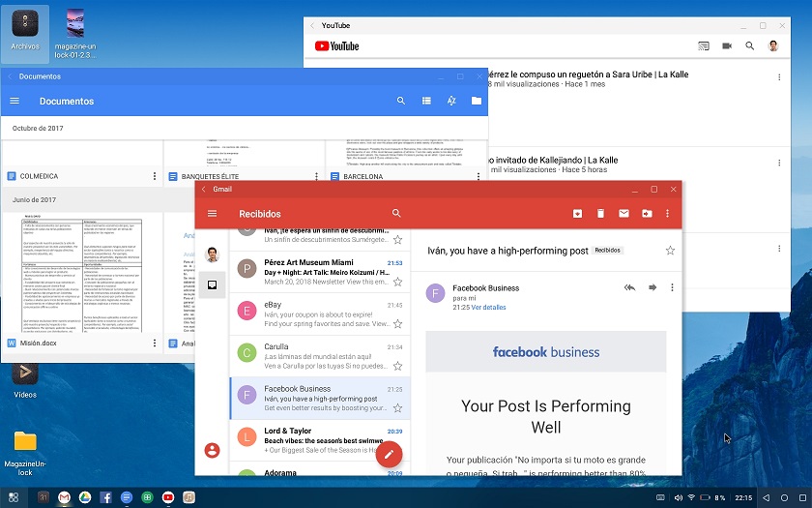This screenshot has width=812, height=508.
Task: Launch Google Drive from the taskbar
Action: (x=85, y=497)
